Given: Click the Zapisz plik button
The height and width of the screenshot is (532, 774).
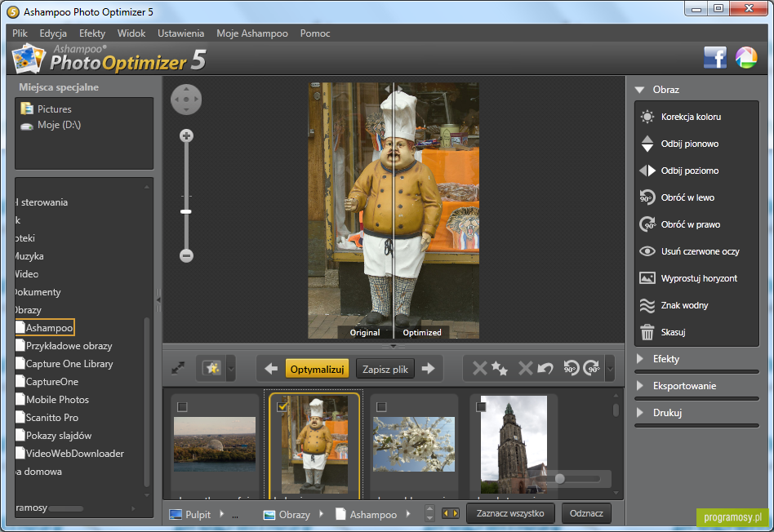Looking at the screenshot, I should click(385, 369).
